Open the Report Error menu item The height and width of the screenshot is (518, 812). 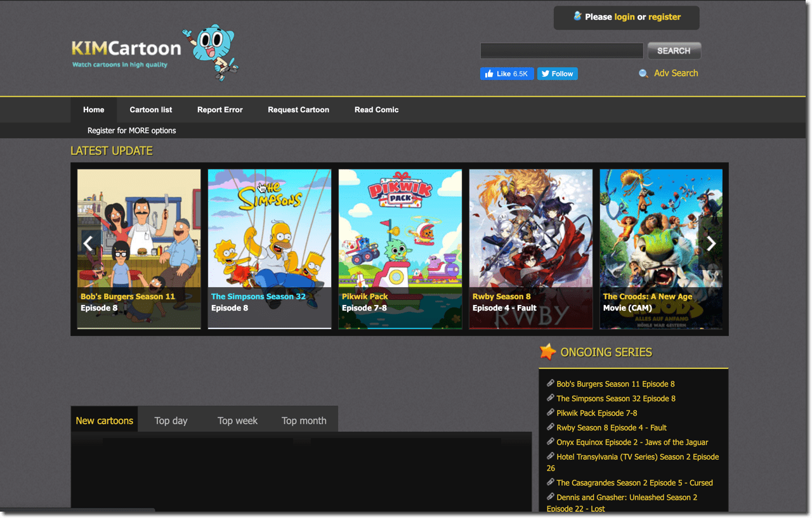click(220, 110)
